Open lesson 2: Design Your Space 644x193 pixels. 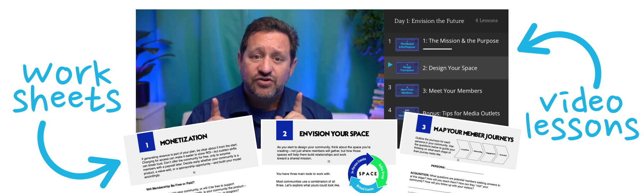pyautogui.click(x=446, y=68)
